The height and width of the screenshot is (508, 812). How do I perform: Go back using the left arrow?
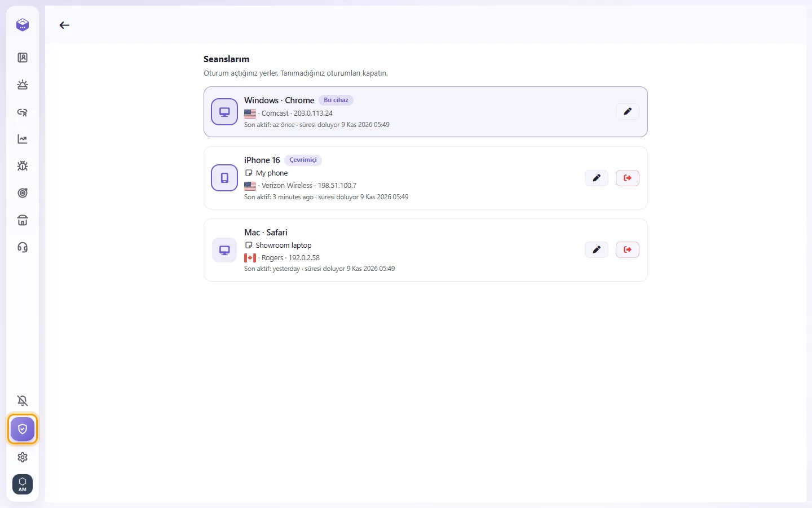[x=64, y=25]
